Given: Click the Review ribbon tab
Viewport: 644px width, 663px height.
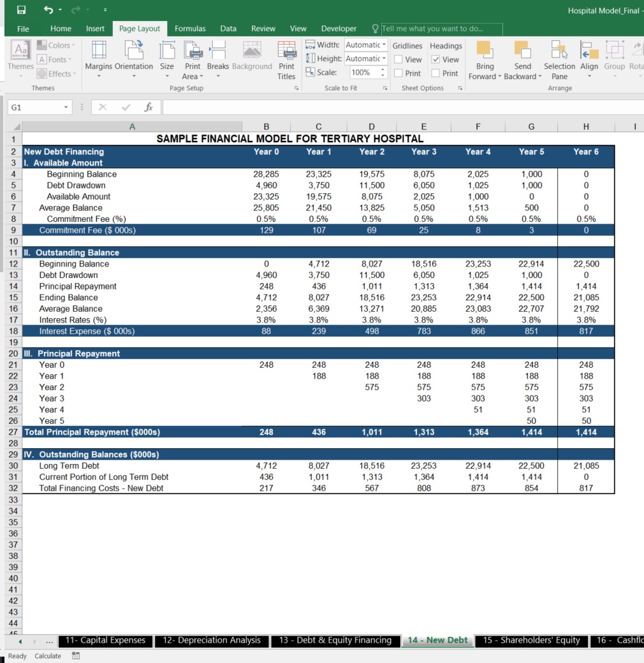Looking at the screenshot, I should (x=263, y=29).
